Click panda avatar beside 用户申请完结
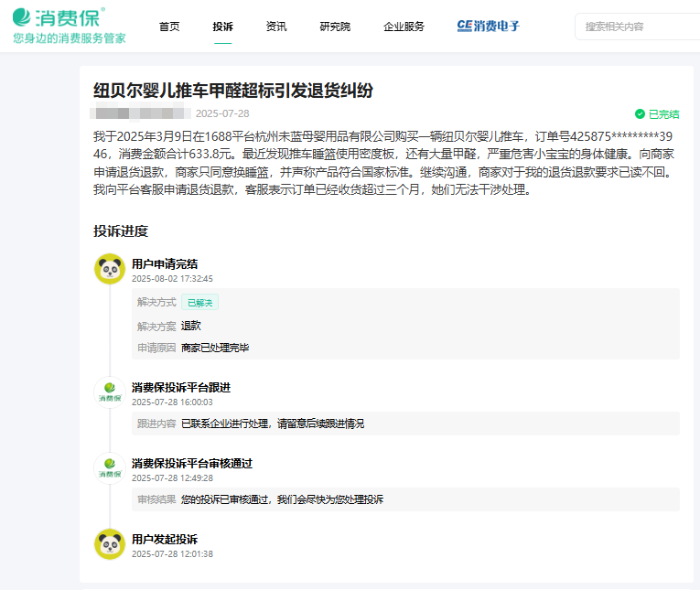The height and width of the screenshot is (590, 700). (x=110, y=269)
